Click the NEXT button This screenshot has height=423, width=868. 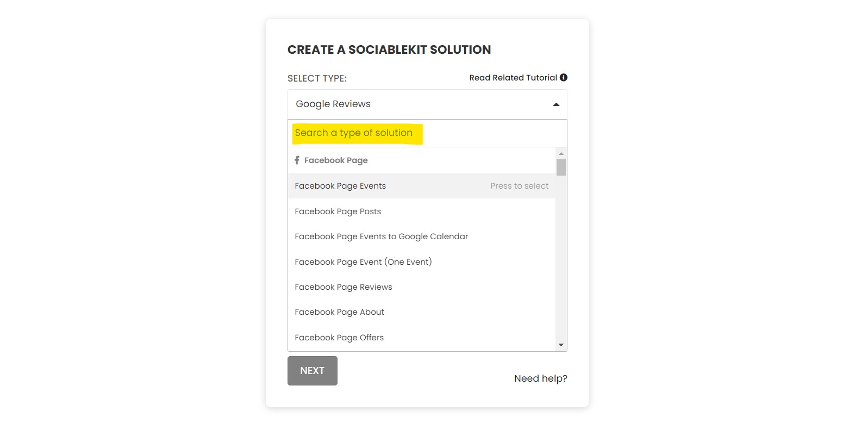pos(313,371)
